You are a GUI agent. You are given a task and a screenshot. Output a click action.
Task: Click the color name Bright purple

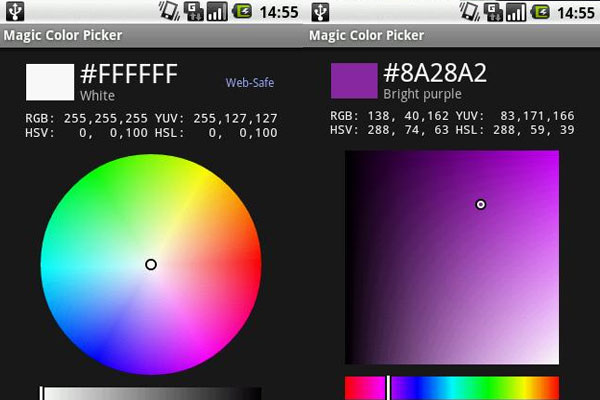click(422, 94)
